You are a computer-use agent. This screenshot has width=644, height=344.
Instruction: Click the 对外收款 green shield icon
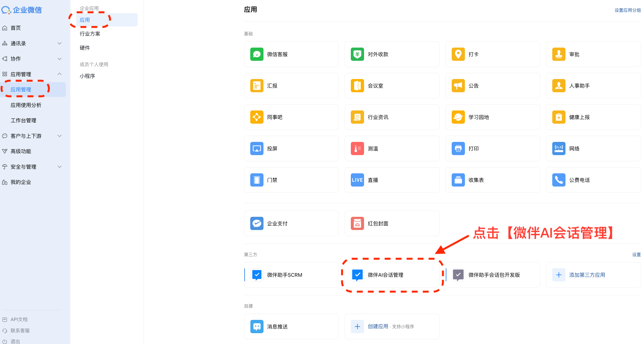click(357, 54)
